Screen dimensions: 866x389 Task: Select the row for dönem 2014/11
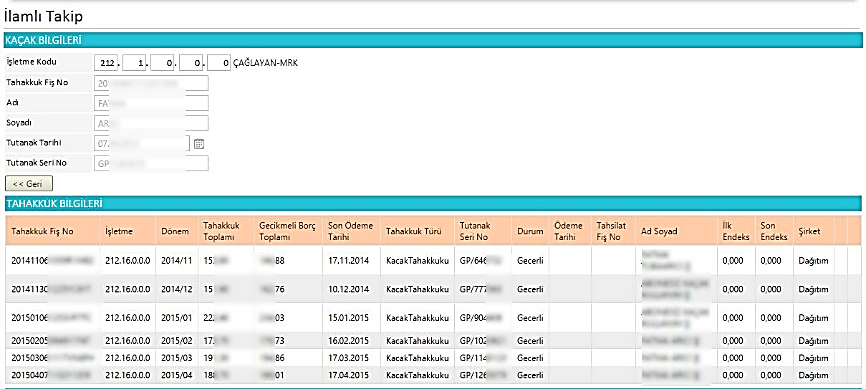[433, 260]
